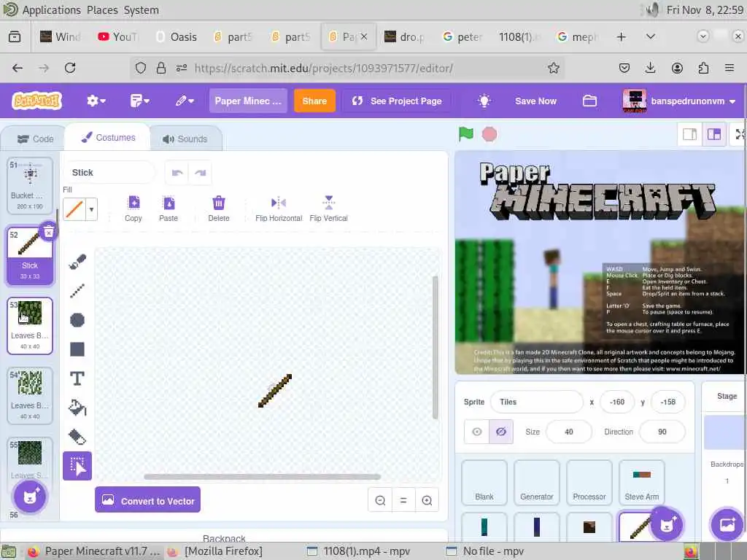Flip costume vertically

[328, 209]
